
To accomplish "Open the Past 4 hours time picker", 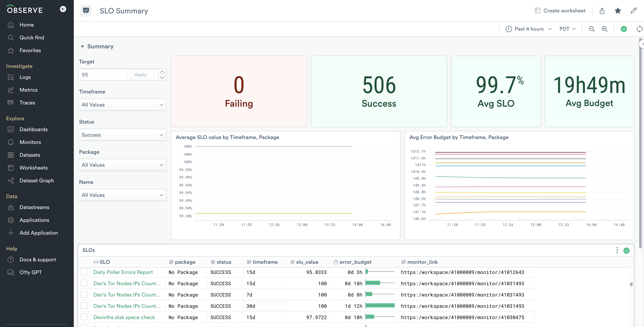I will (528, 29).
